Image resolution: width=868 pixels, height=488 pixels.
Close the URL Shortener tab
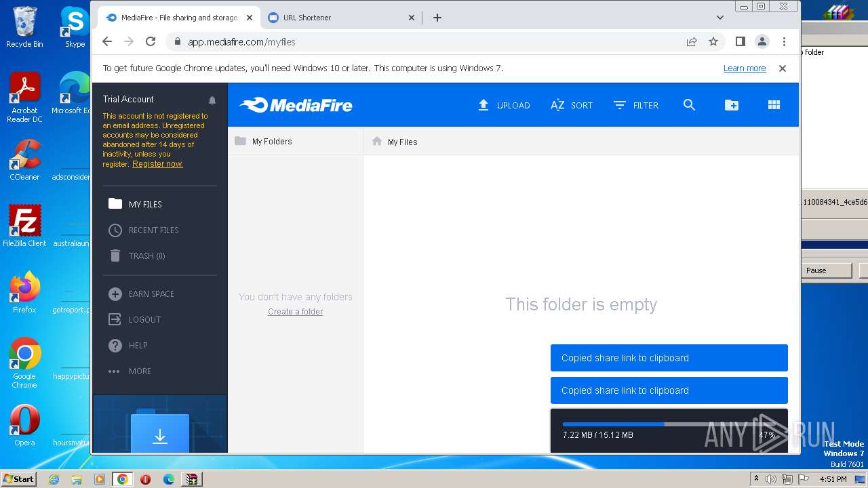411,18
